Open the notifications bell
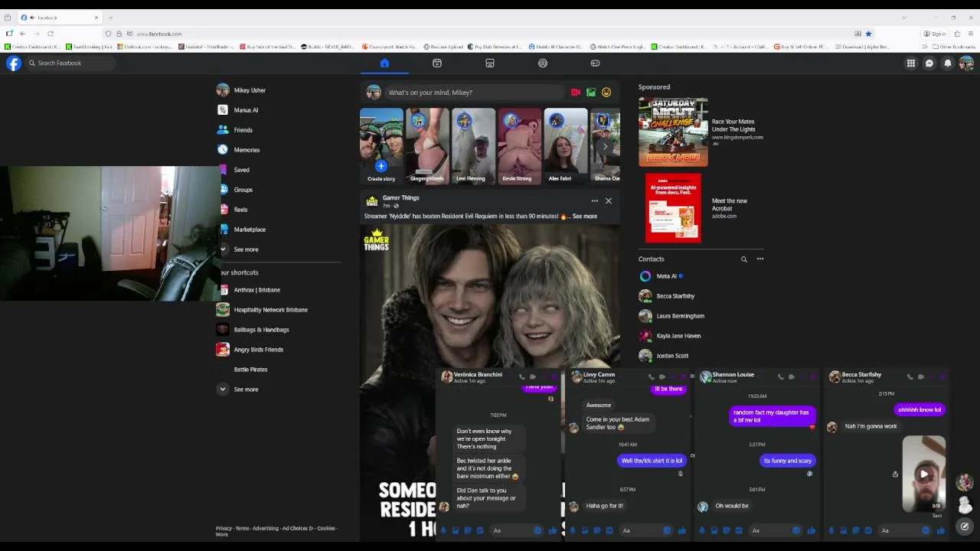 [x=948, y=64]
